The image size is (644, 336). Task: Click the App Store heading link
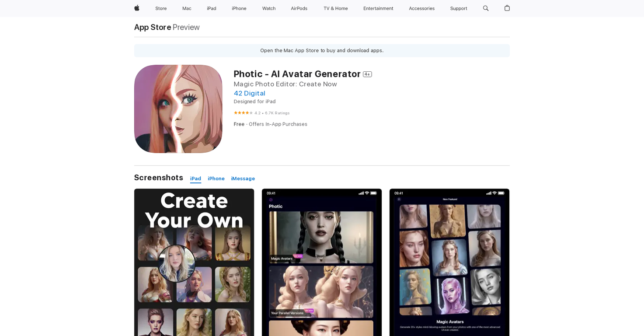[x=153, y=27]
